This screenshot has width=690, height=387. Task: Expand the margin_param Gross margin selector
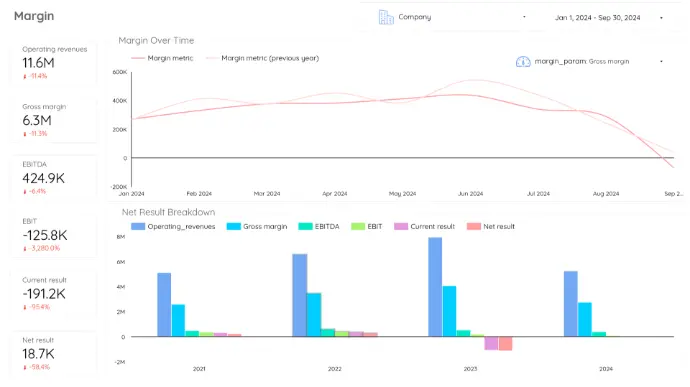[x=591, y=62]
